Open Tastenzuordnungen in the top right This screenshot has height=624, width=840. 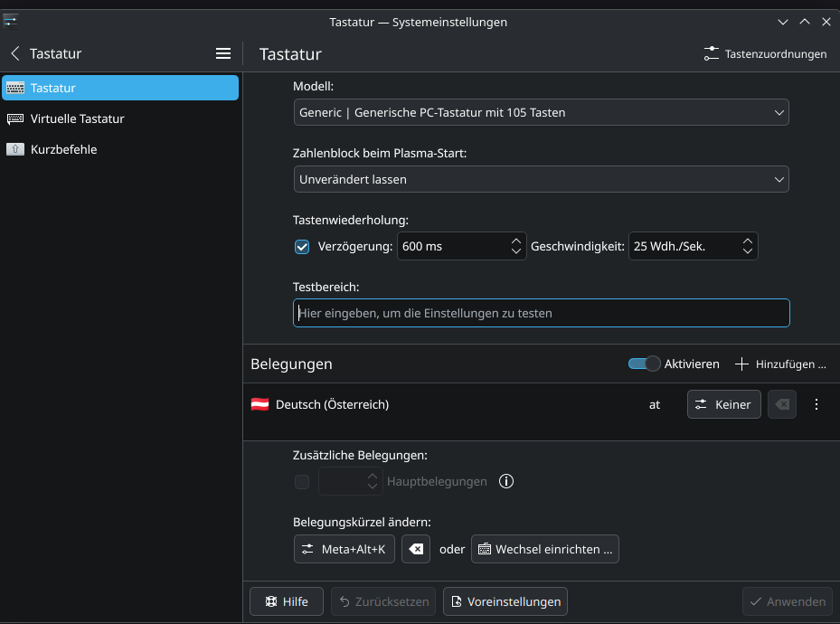[765, 53]
